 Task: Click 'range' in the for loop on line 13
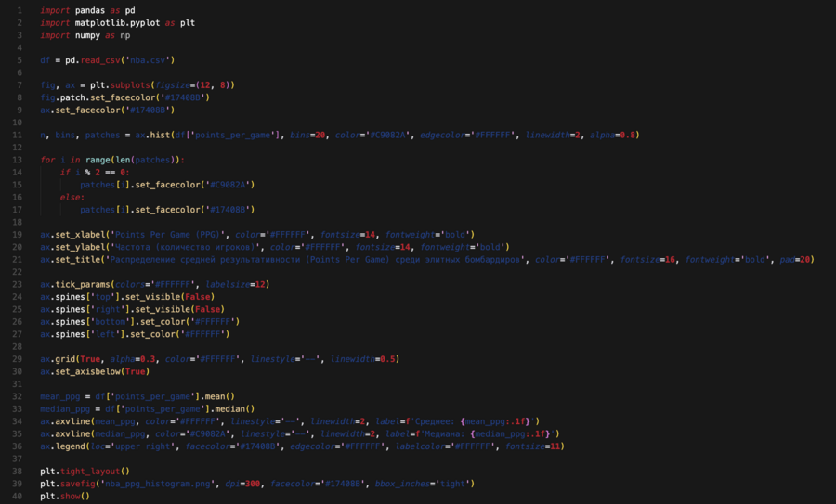pyautogui.click(x=98, y=160)
